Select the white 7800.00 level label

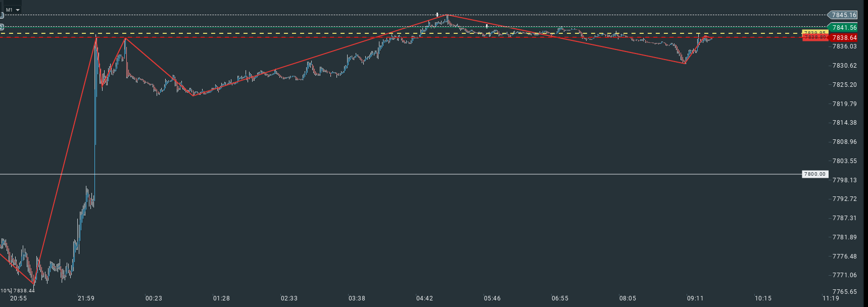point(814,174)
